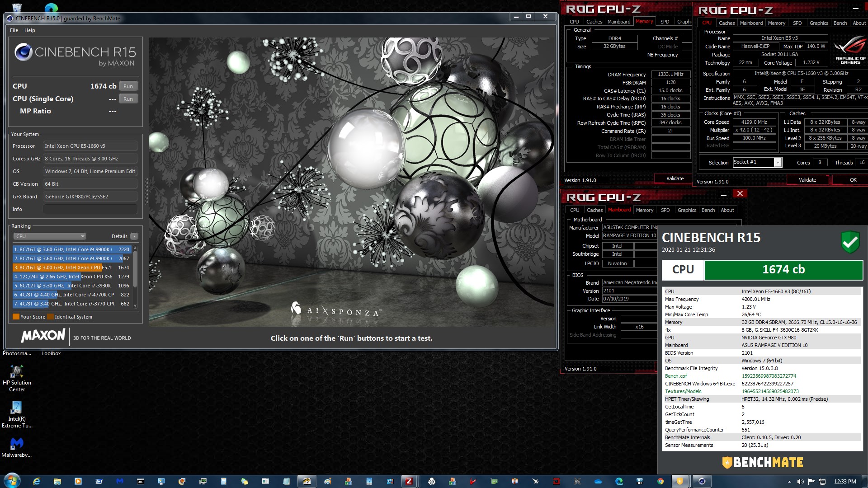Run the CPU benchmark in Cinebench
Viewport: 868px width, 488px height.
click(x=128, y=86)
